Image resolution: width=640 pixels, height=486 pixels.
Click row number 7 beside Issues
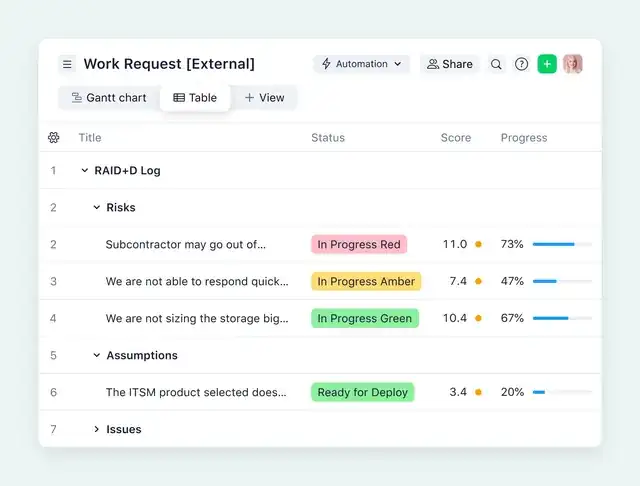point(53,429)
